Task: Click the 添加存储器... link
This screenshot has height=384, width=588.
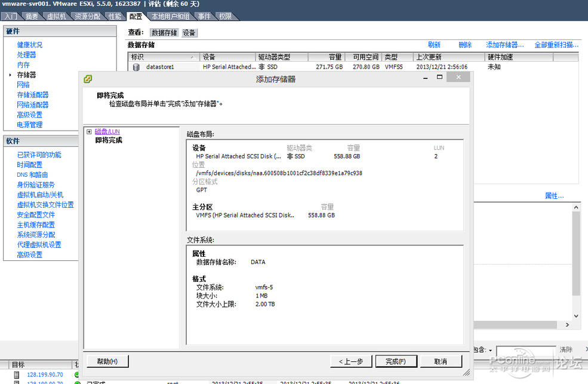Action: pos(505,45)
